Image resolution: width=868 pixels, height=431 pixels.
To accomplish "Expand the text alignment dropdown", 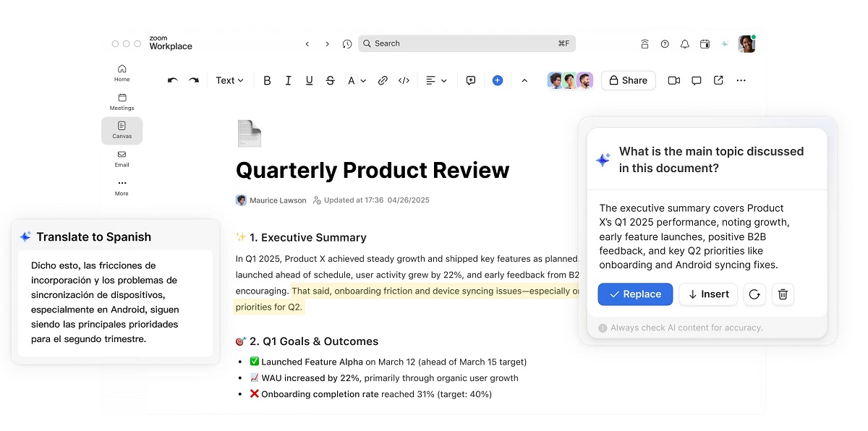I will pyautogui.click(x=436, y=80).
